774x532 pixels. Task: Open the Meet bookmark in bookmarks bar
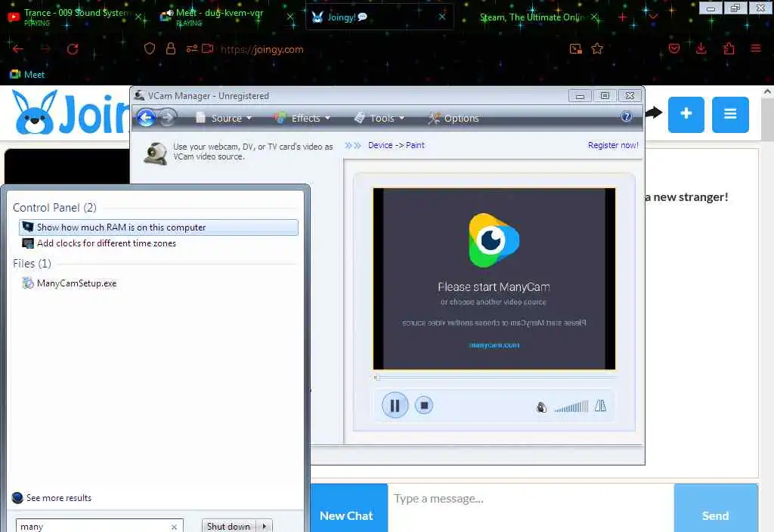[x=27, y=75]
